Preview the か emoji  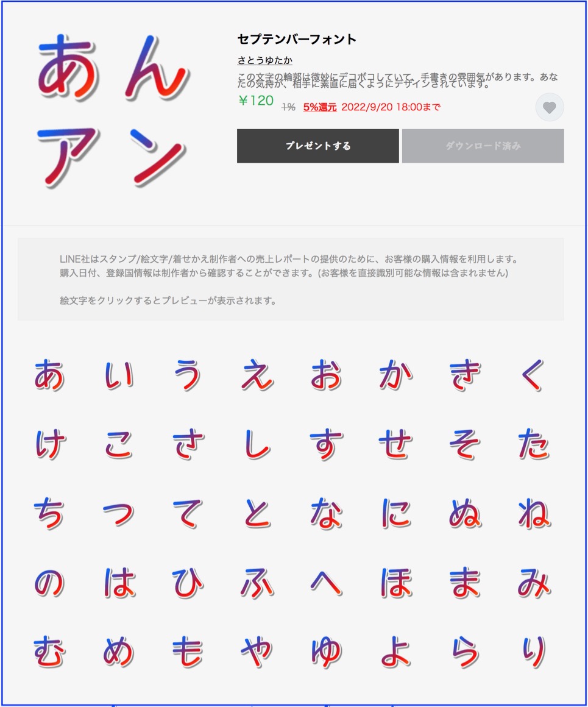[395, 375]
